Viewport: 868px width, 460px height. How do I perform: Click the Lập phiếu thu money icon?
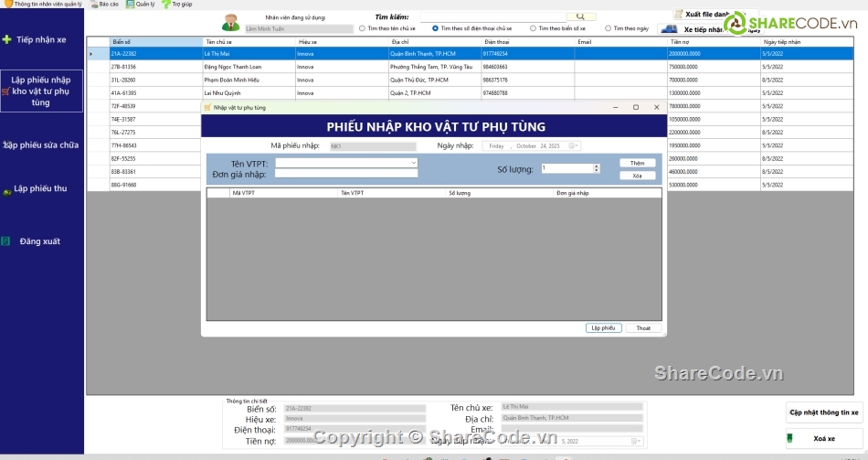click(7, 189)
